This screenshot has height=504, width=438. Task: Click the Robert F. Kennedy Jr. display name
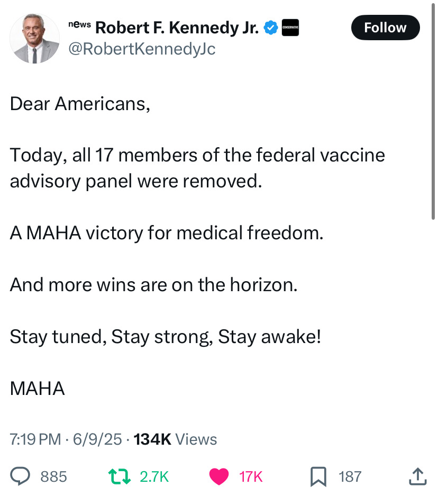(x=177, y=28)
